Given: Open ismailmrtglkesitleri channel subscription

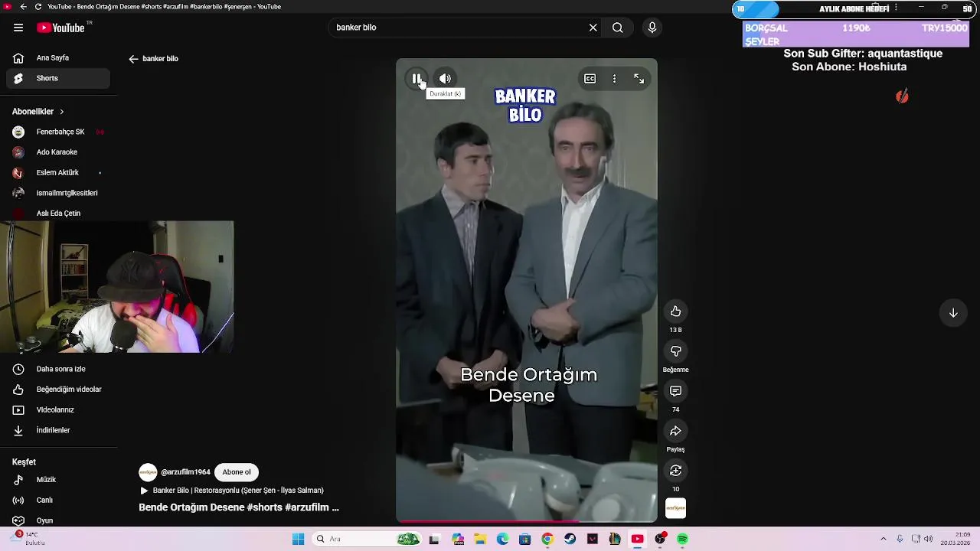Looking at the screenshot, I should pyautogui.click(x=58, y=193).
